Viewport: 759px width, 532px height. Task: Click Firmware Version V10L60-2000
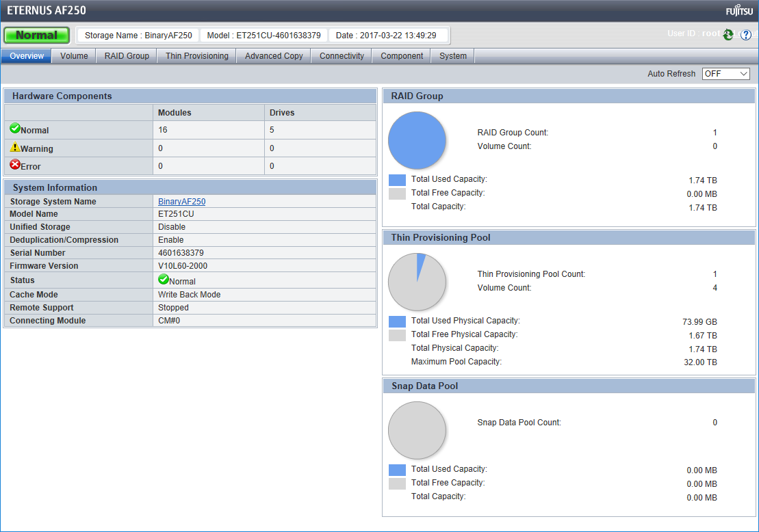(x=183, y=266)
